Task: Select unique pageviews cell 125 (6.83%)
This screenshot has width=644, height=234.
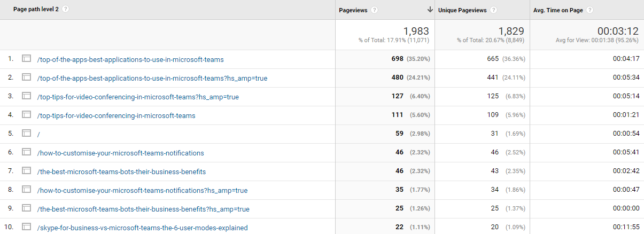Action: [x=506, y=97]
